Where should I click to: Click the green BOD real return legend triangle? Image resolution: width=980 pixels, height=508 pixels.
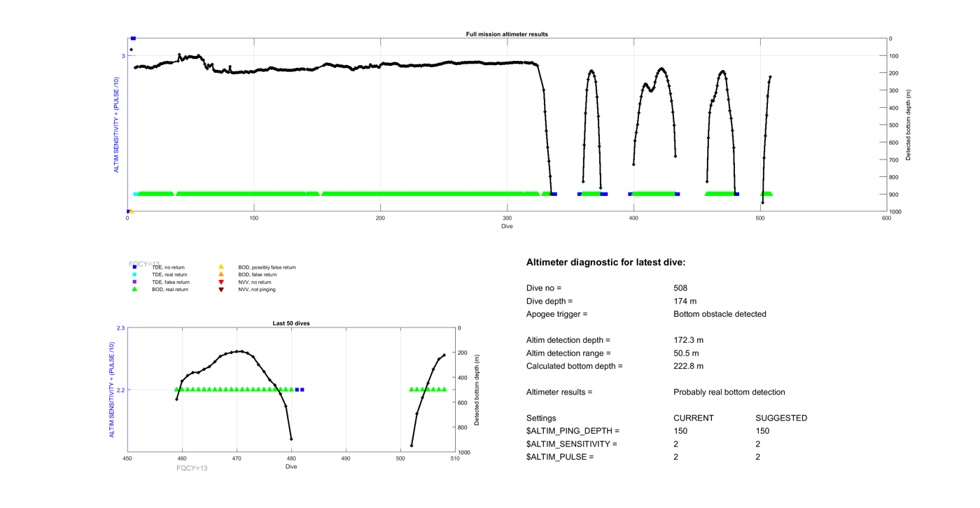coord(134,289)
